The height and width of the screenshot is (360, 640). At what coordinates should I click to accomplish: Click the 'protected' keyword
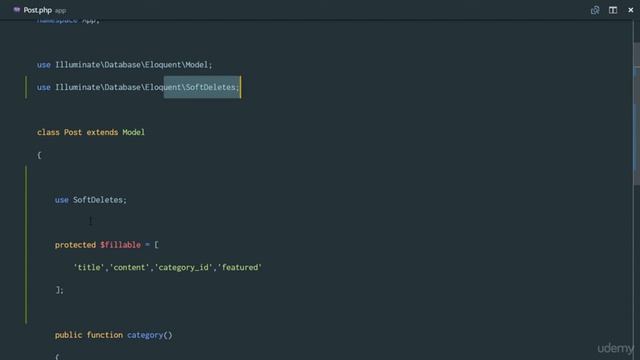click(75, 245)
